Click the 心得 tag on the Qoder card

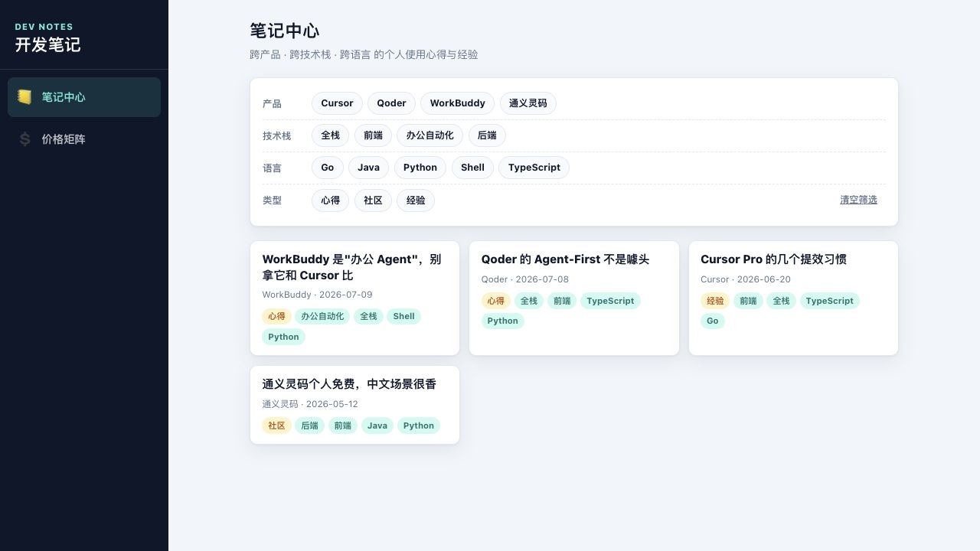496,301
